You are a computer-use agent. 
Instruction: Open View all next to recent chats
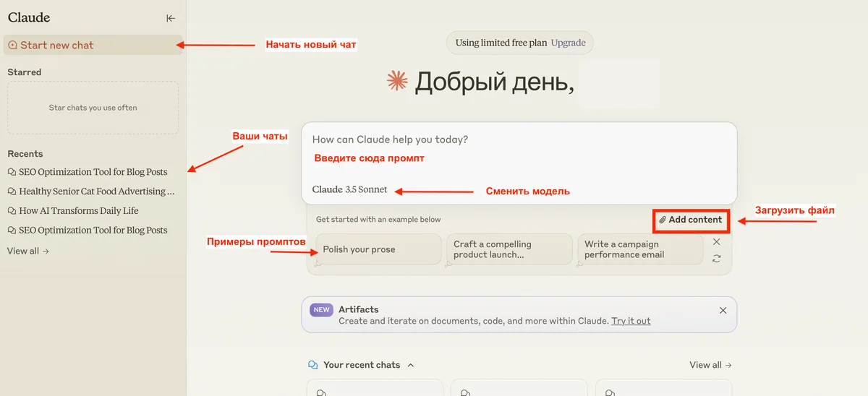pos(710,366)
